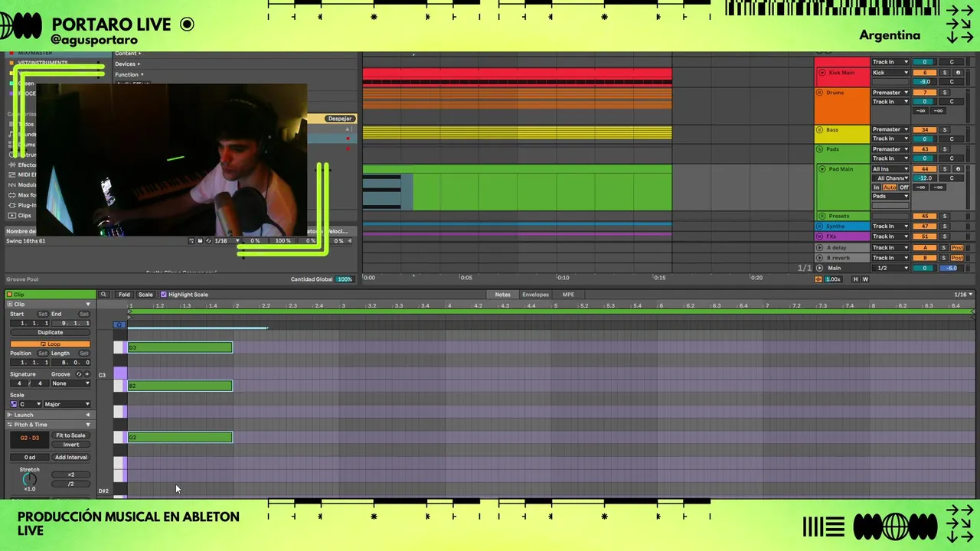980x551 pixels.
Task: Click the piano roll search magnifier icon
Action: pos(103,295)
